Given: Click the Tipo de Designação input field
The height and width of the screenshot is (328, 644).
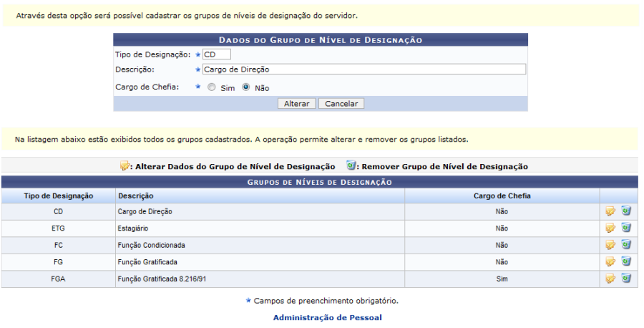Looking at the screenshot, I should (216, 54).
